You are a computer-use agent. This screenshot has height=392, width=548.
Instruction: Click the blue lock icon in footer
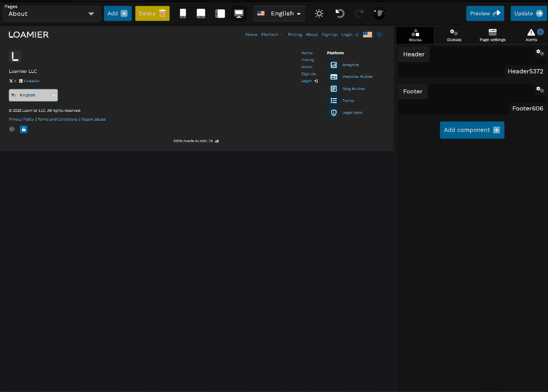click(x=24, y=129)
